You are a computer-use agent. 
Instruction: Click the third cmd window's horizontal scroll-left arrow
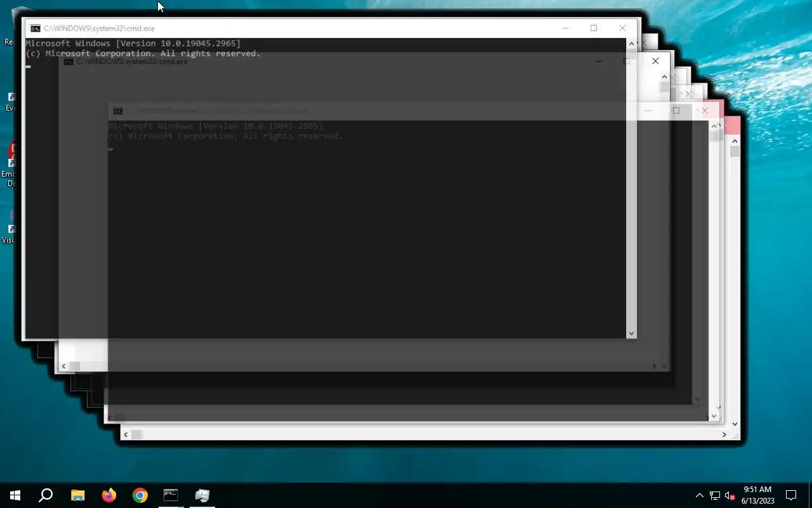[109, 418]
